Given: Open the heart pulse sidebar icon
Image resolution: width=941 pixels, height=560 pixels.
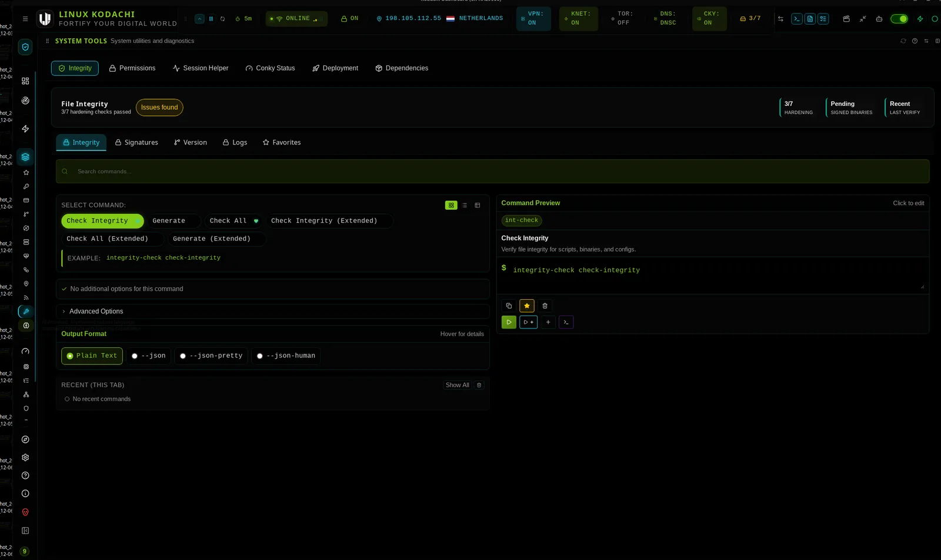Looking at the screenshot, I should pyautogui.click(x=26, y=256).
